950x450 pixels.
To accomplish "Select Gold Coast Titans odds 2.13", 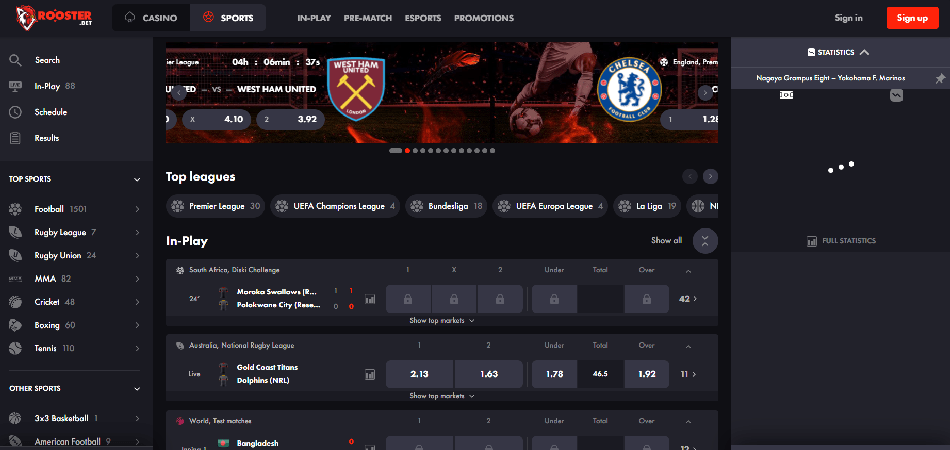I will (x=419, y=374).
